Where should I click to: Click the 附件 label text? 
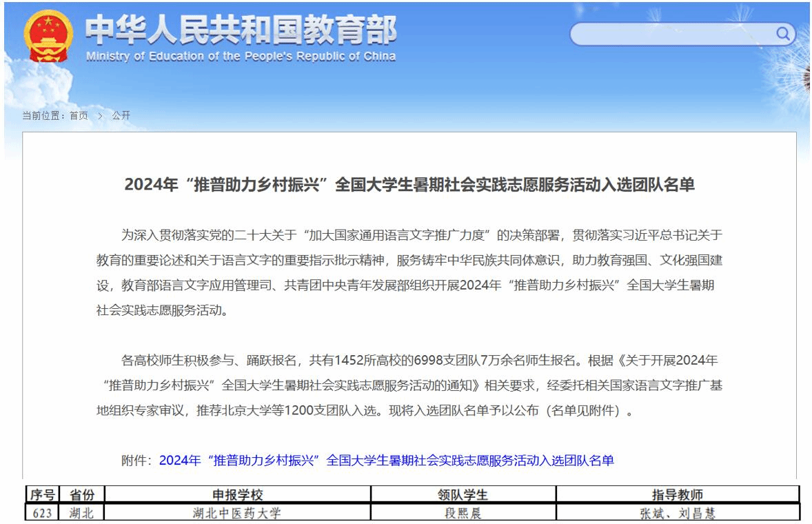[136, 461]
